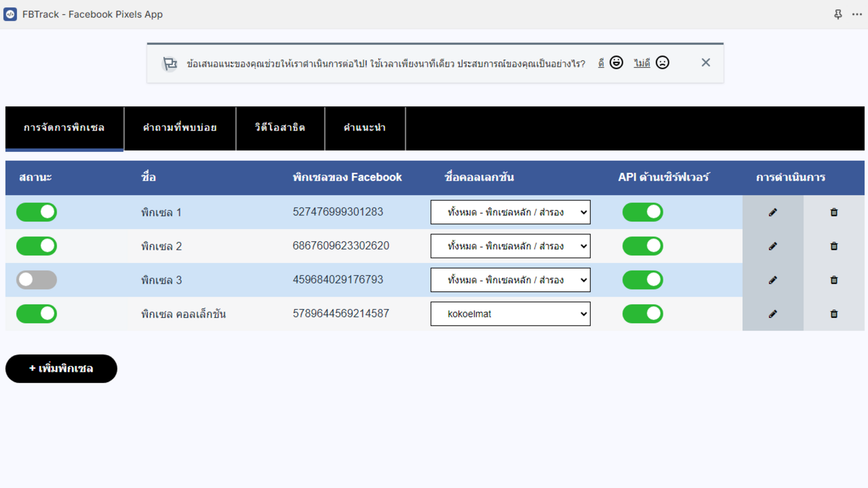Click pixel ID 6867609623302620
The height and width of the screenshot is (488, 868).
coord(341,246)
